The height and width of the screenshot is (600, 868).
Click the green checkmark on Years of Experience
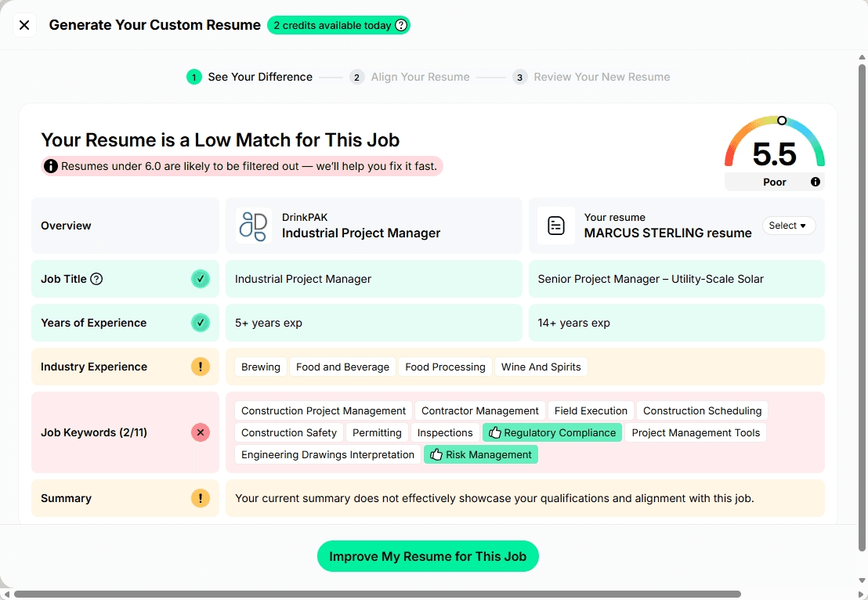tap(201, 322)
